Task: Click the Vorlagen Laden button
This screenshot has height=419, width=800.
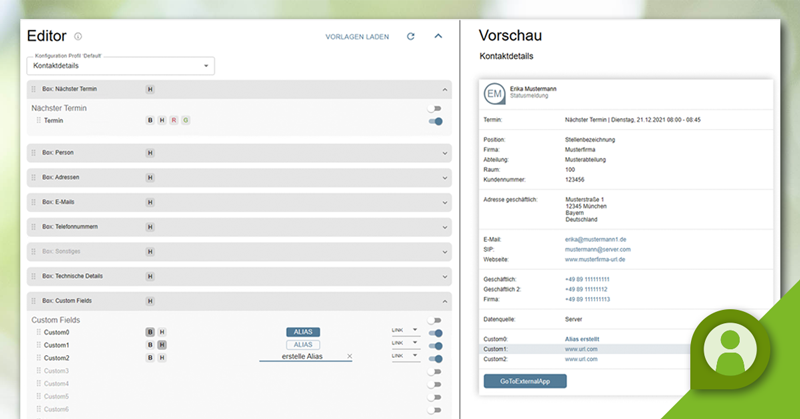Action: tap(357, 36)
